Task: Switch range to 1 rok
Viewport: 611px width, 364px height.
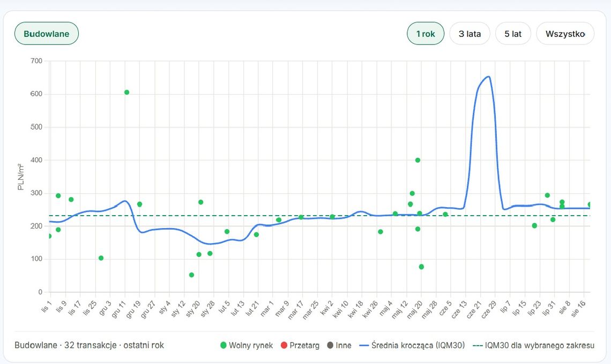Action: (426, 34)
